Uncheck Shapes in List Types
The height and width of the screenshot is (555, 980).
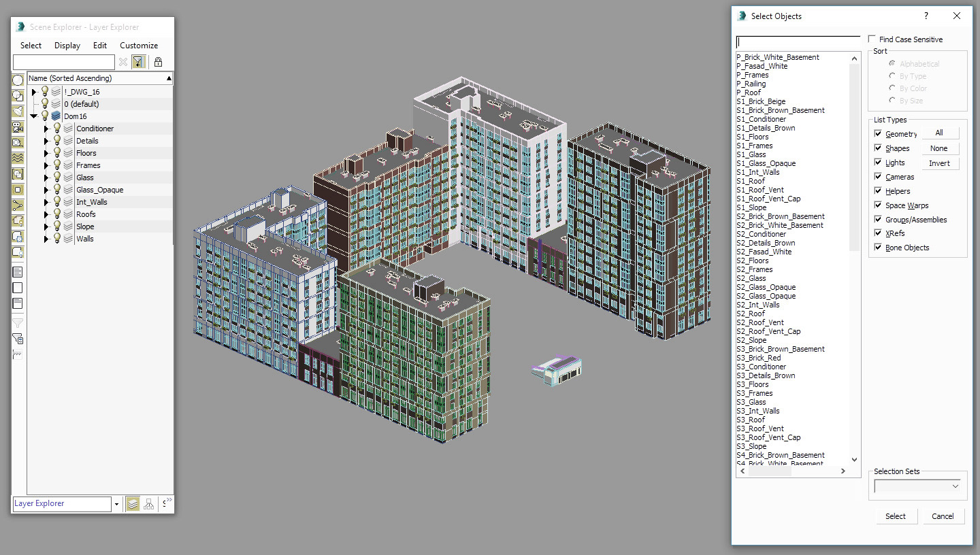879,148
